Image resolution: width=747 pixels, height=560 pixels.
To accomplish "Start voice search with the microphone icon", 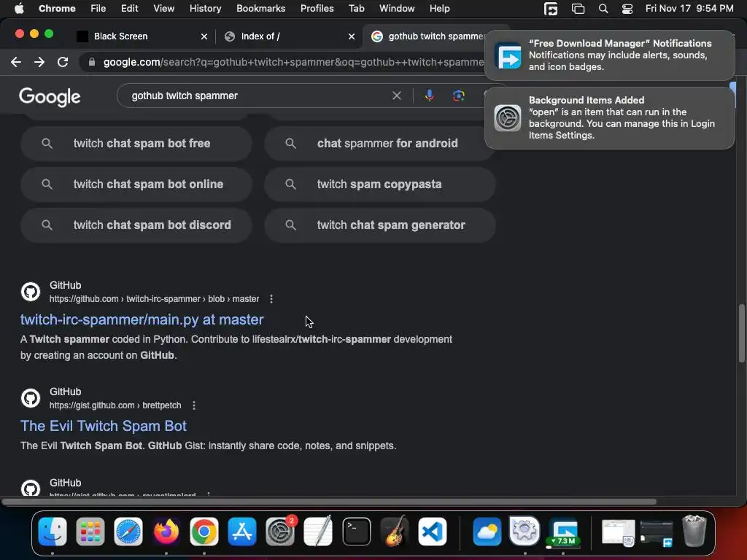I will [x=429, y=96].
